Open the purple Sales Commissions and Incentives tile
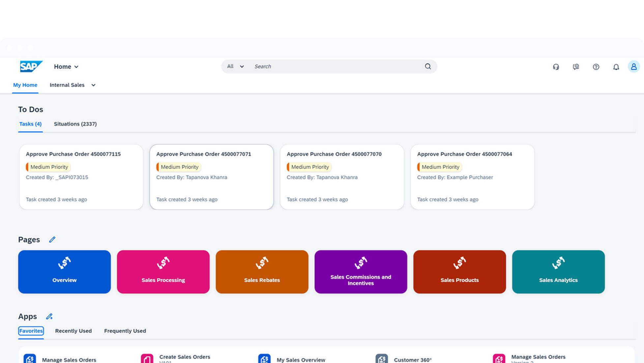Viewport: 644px width, 363px height. (x=361, y=272)
